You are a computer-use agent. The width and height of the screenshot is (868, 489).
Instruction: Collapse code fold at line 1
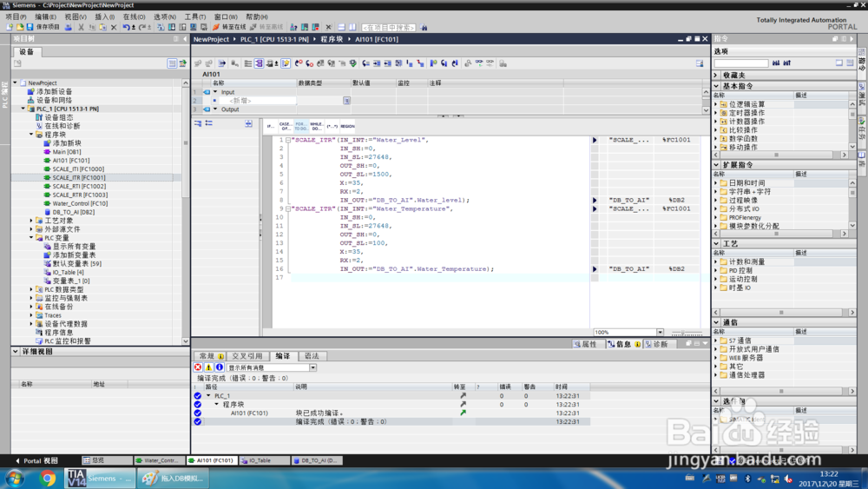pos(288,140)
